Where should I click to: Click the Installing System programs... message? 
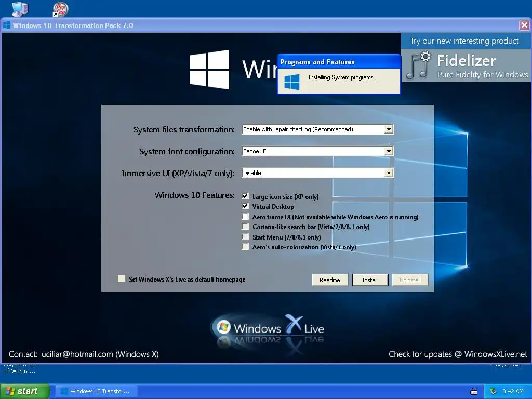pos(343,77)
